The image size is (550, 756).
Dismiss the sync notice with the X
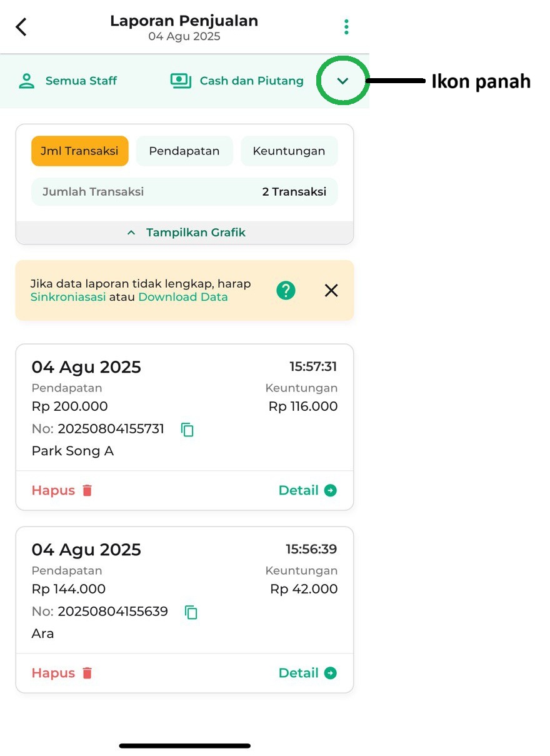point(331,290)
